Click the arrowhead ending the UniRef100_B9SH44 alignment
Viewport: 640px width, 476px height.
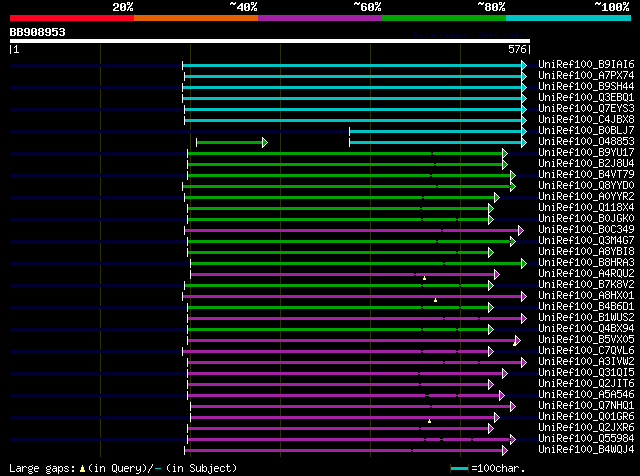click(x=524, y=87)
